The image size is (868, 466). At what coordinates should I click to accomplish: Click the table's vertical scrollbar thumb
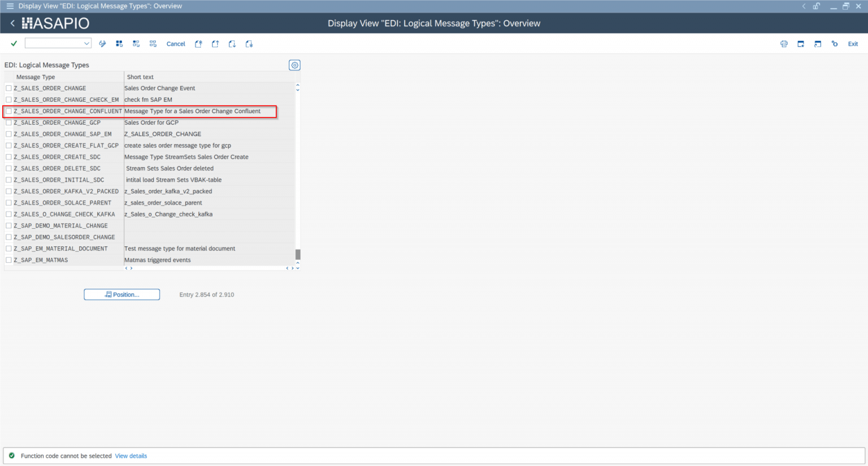coord(298,255)
